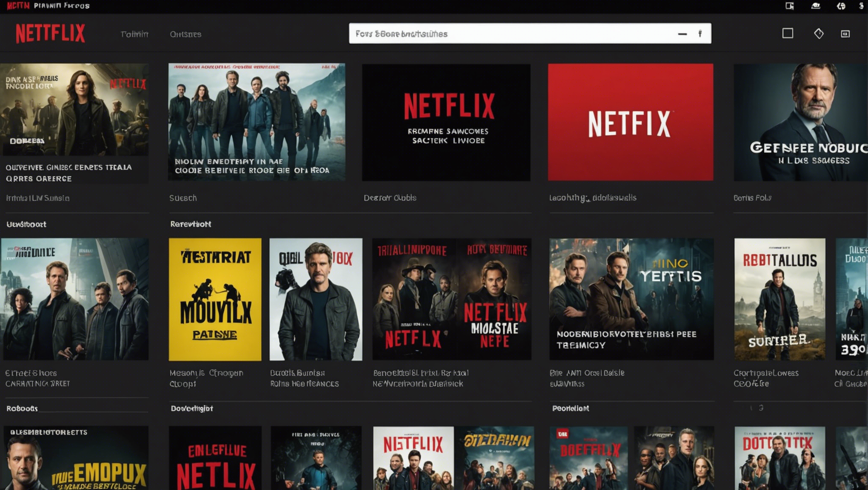The height and width of the screenshot is (490, 868).
Task: Click the red NETFLIX logo in the header
Action: 50,33
